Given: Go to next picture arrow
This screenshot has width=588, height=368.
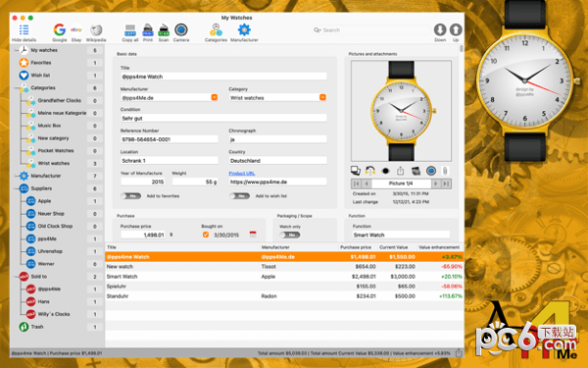Looking at the screenshot, I should [x=436, y=184].
